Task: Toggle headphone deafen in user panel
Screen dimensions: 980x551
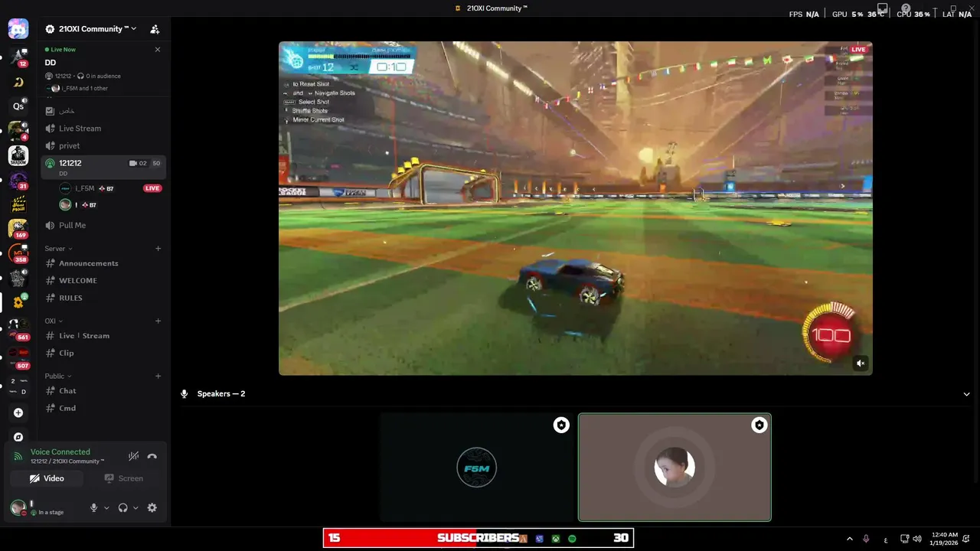Action: tap(122, 507)
